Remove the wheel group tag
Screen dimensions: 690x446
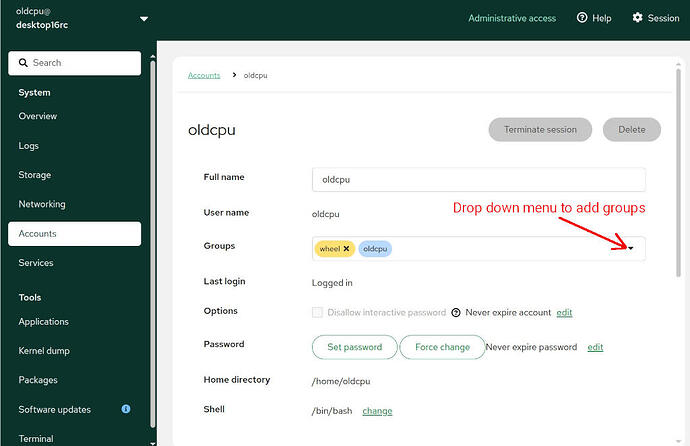(347, 249)
